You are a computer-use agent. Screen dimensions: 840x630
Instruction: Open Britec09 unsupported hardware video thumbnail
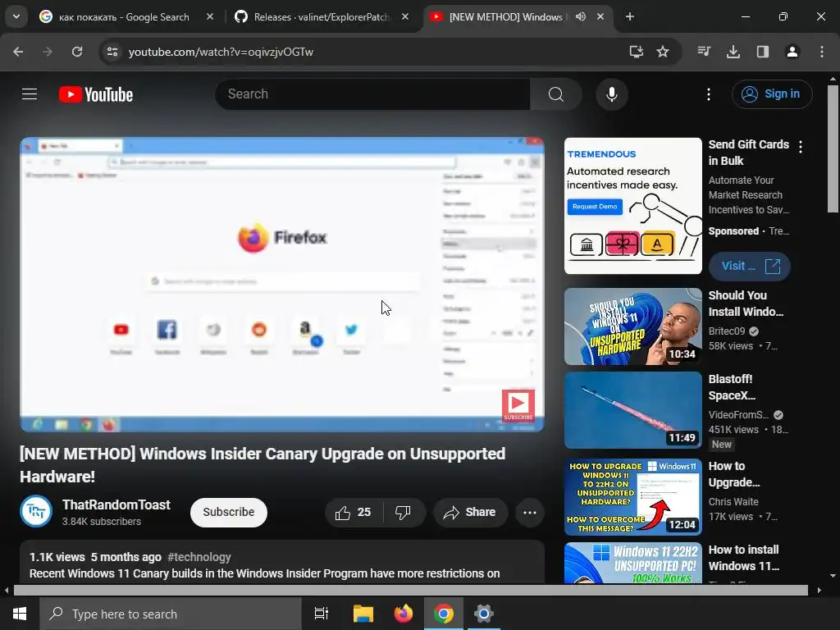point(633,326)
